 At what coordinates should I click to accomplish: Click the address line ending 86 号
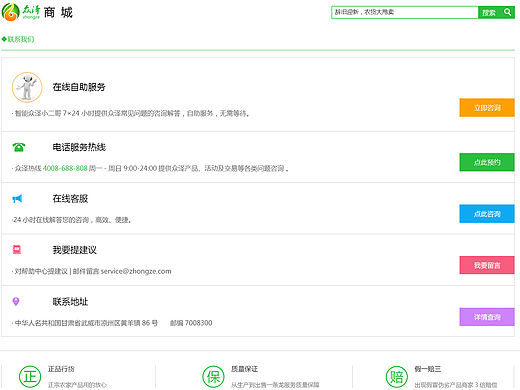[85, 323]
